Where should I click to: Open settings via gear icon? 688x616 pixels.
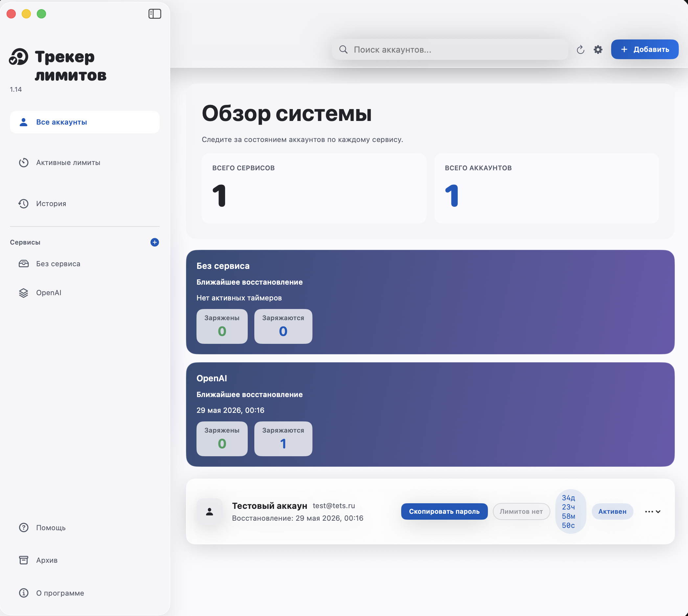click(598, 50)
